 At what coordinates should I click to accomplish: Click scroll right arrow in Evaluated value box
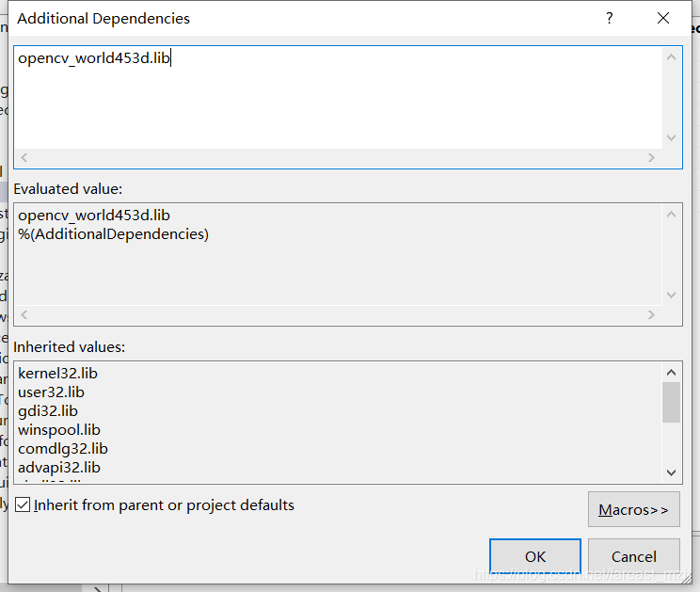651,314
